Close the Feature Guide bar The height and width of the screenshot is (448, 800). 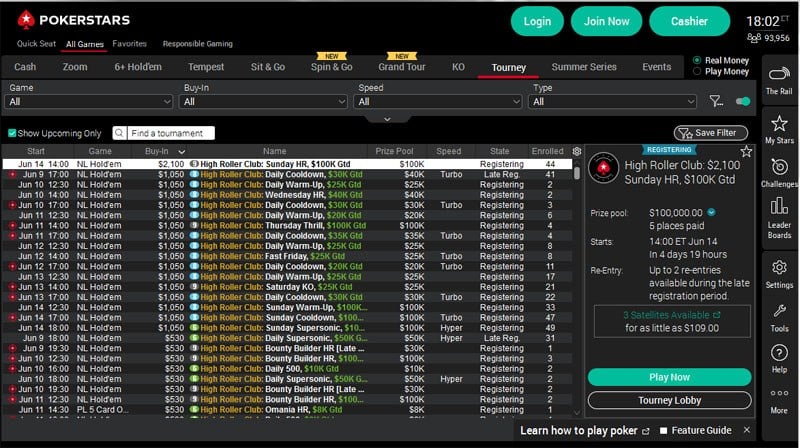coord(746,430)
